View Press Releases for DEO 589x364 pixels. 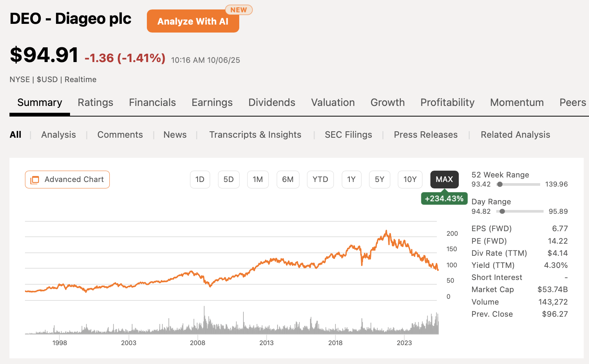425,134
